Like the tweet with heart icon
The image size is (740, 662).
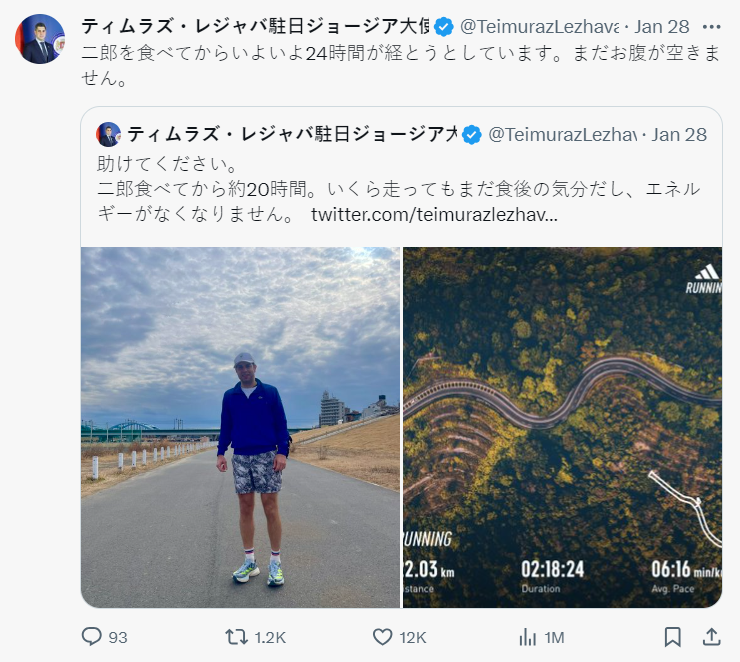[382, 636]
